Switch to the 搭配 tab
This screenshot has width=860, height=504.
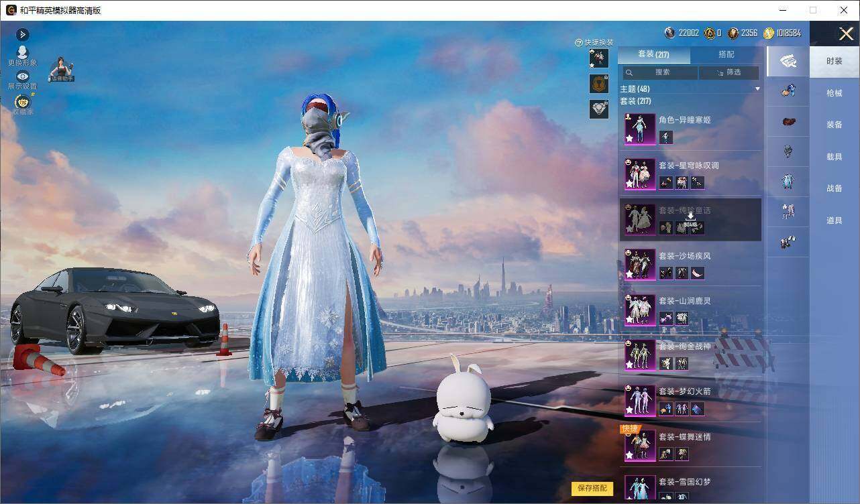click(727, 54)
